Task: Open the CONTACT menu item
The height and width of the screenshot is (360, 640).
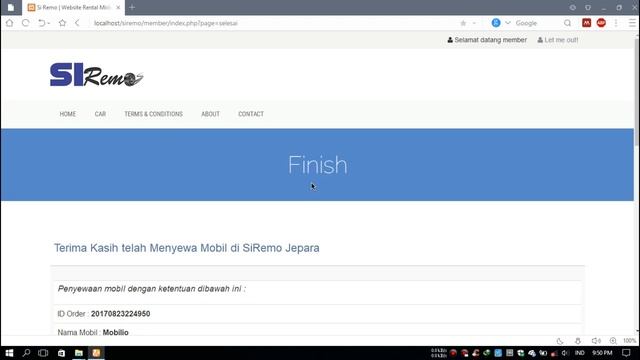Action: point(251,114)
